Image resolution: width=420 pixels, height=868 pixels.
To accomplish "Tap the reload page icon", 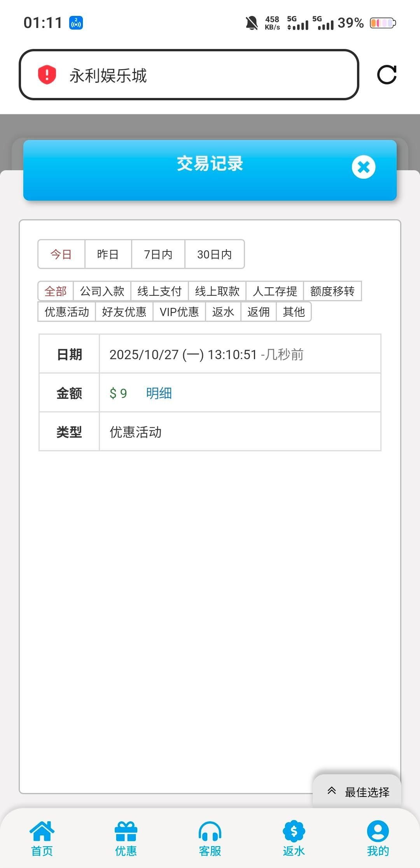I will click(x=387, y=75).
